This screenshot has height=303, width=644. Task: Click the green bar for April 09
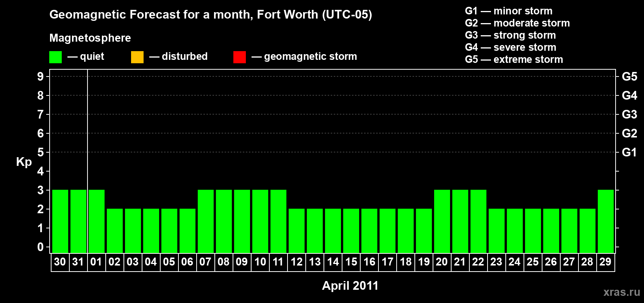coord(242,221)
